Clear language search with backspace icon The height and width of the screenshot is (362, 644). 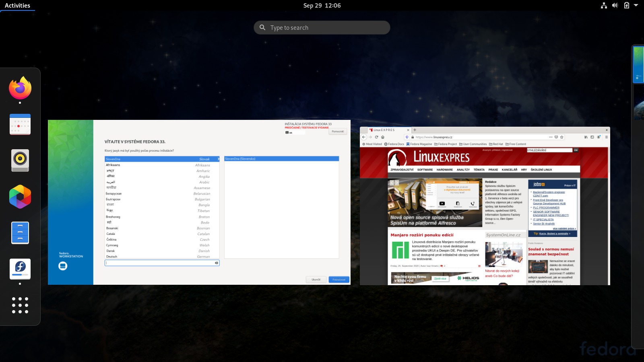[217, 263]
